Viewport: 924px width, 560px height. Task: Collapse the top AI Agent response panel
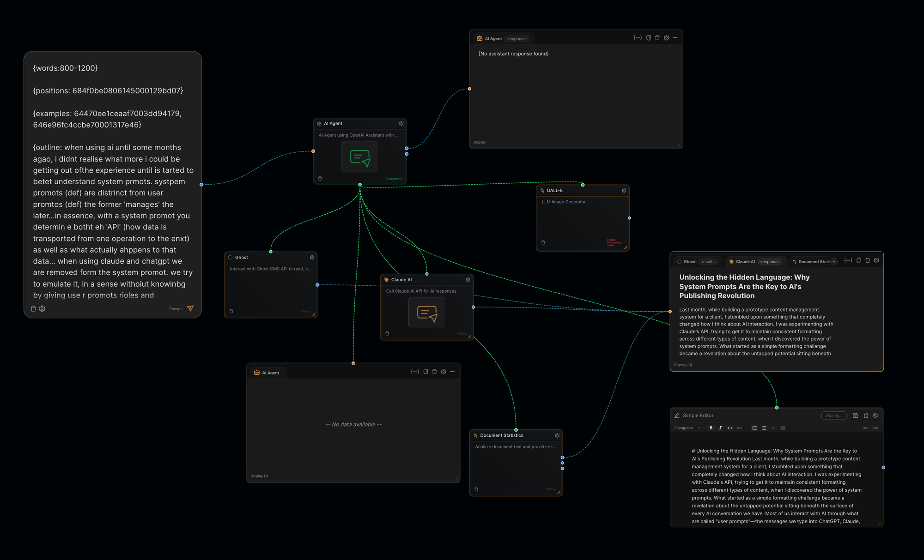tap(675, 38)
